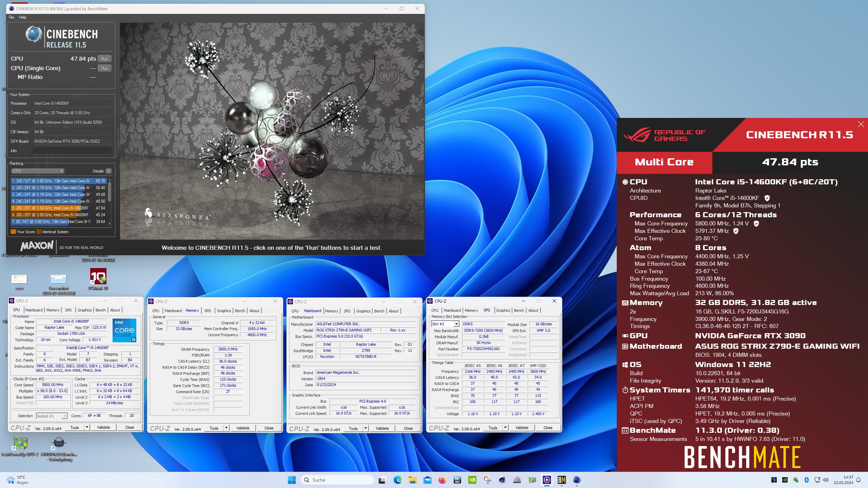Screen dimensions: 868x488
Task: Open the HWBOTx265Bench desktop shortcut
Action: (x=59, y=448)
